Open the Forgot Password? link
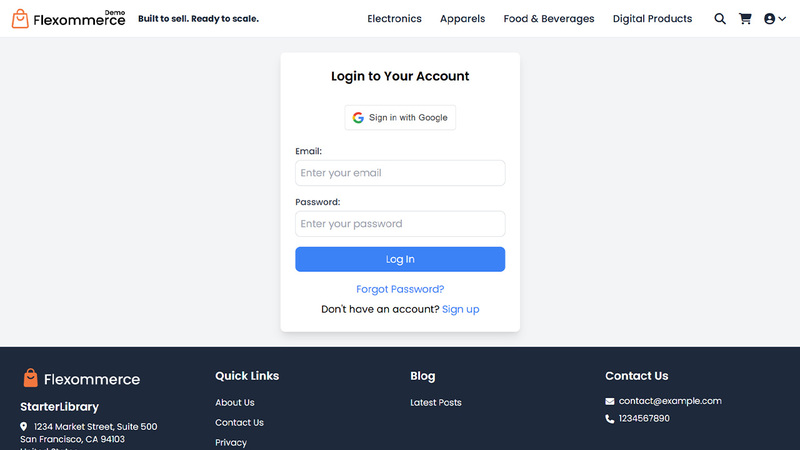Image resolution: width=800 pixels, height=450 pixels. pyautogui.click(x=400, y=289)
